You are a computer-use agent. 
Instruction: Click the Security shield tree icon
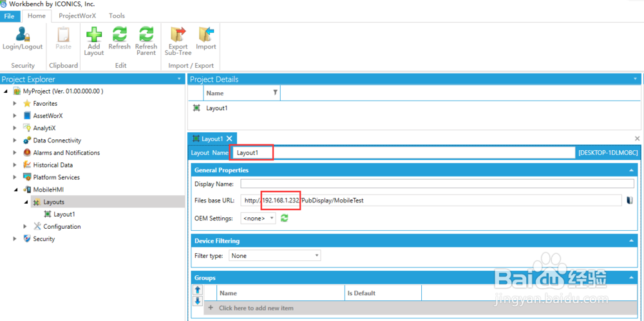27,238
